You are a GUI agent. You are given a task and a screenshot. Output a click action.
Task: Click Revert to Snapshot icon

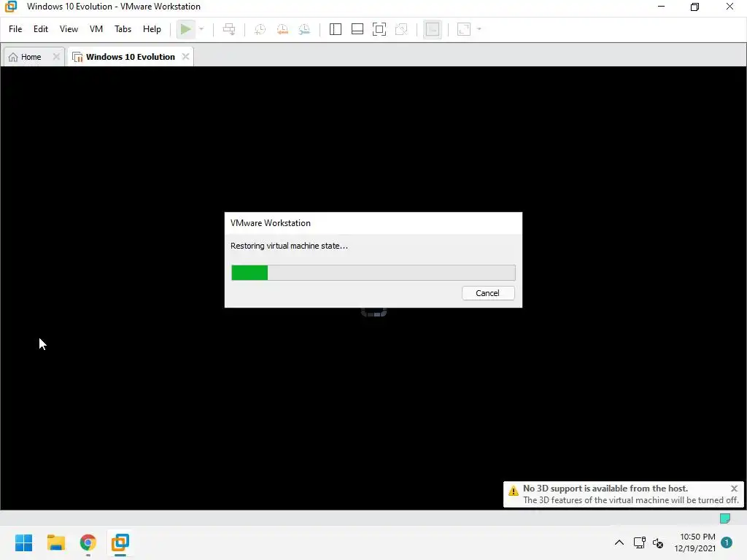click(x=282, y=29)
